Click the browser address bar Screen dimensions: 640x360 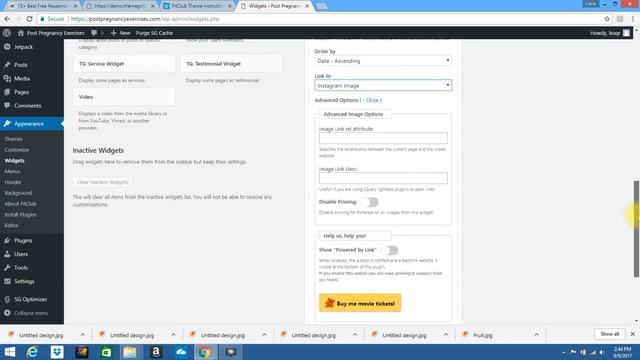coord(327,19)
